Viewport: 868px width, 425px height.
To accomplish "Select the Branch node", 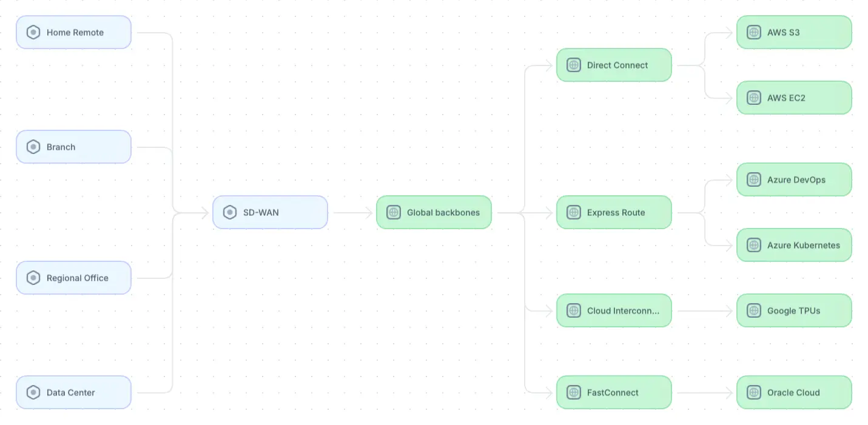I will pyautogui.click(x=73, y=147).
